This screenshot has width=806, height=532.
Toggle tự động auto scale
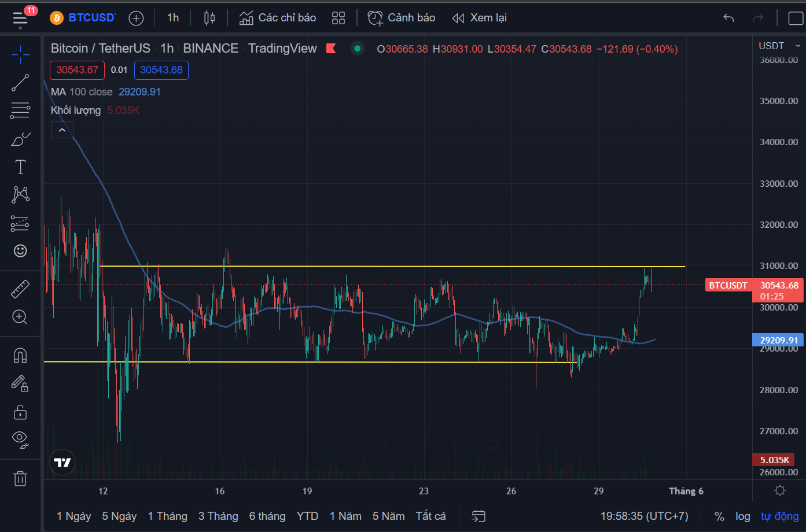[x=779, y=516]
